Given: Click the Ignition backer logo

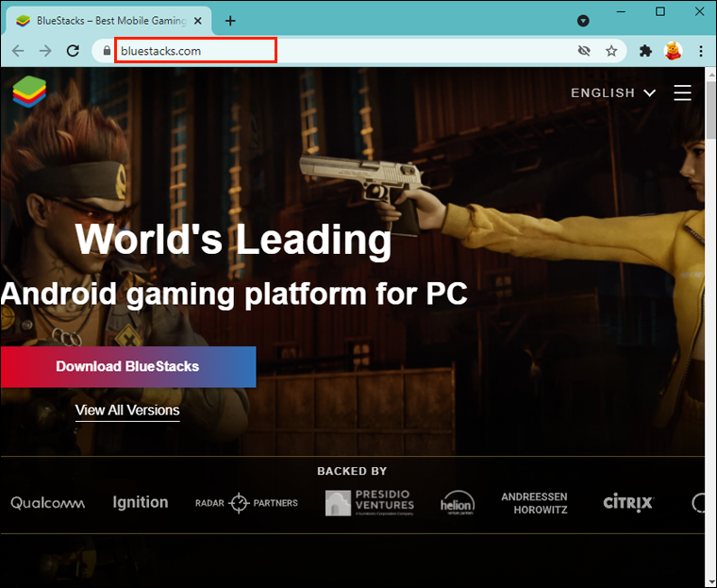Looking at the screenshot, I should tap(141, 502).
